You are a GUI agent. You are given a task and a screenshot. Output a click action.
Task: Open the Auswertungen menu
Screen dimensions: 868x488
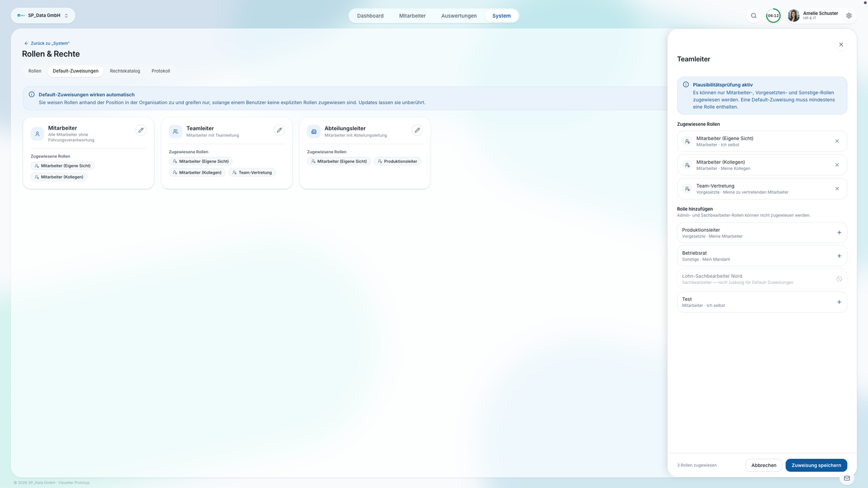(459, 16)
